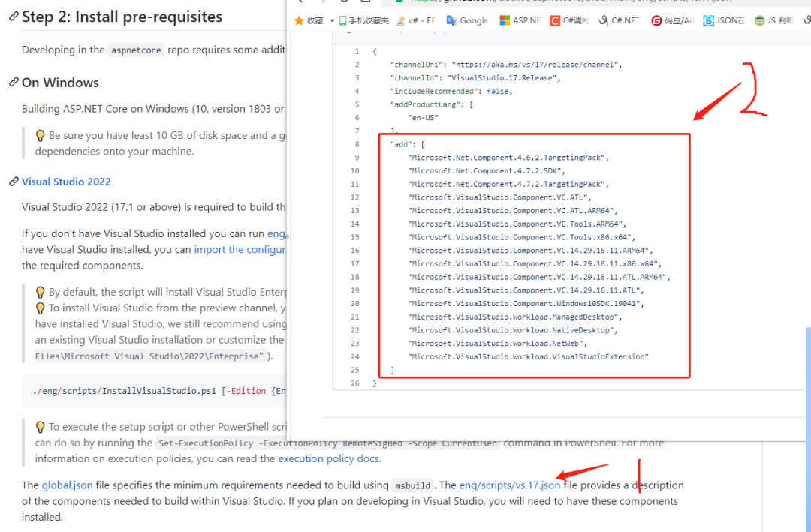811x532 pixels.
Task: Click the VC.14.29.16.11.ATL line on row 19
Action: tap(526, 290)
